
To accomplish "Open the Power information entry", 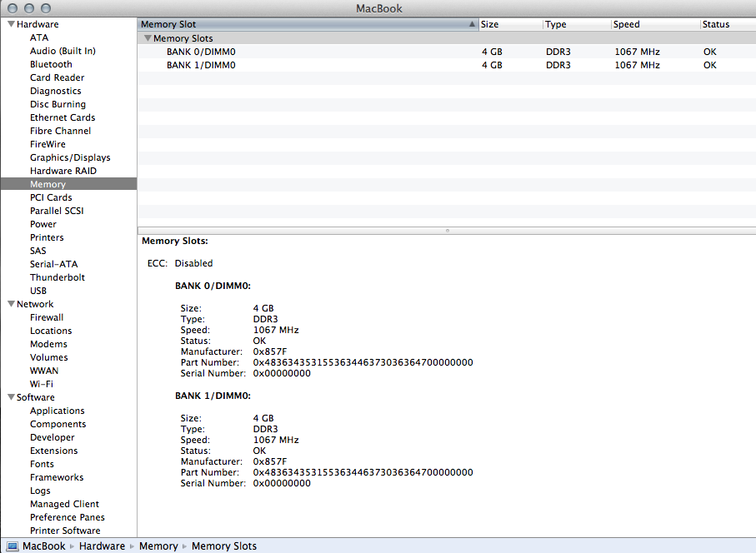I will tap(43, 224).
